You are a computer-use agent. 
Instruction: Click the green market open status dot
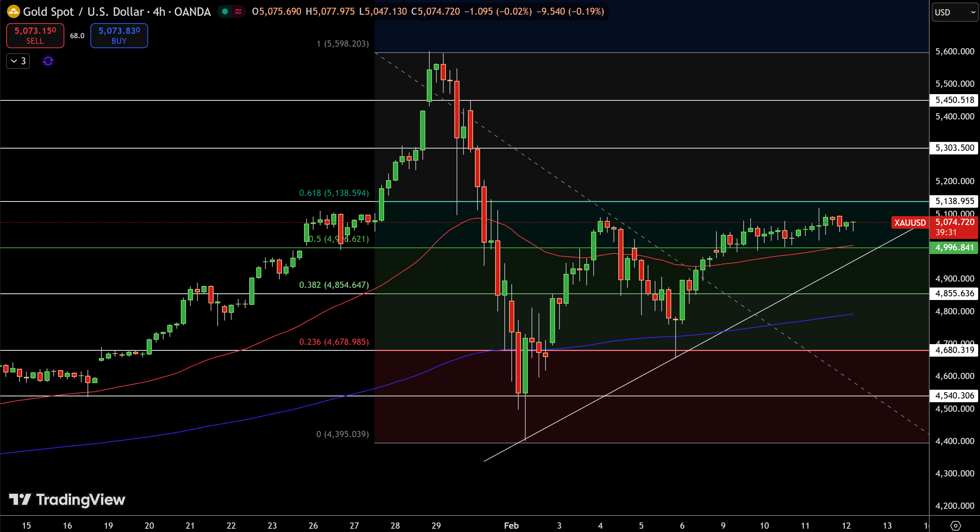point(225,12)
